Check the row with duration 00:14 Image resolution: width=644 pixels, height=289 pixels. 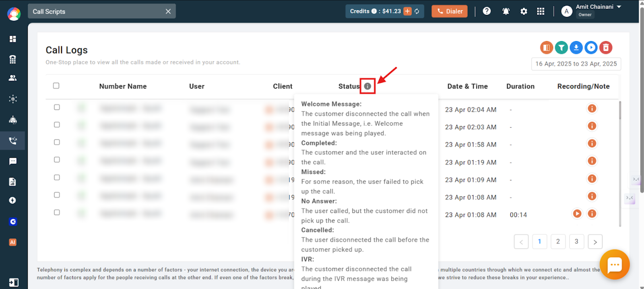click(x=57, y=213)
